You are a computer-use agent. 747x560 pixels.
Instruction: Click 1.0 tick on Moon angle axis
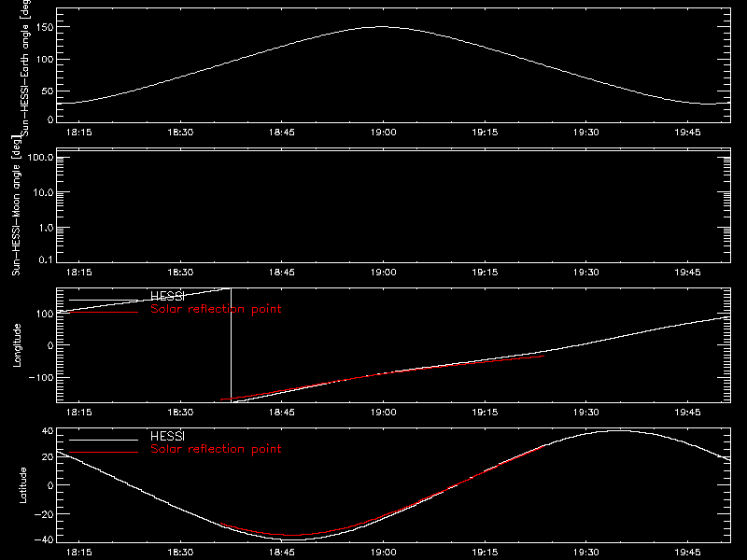pos(46,228)
